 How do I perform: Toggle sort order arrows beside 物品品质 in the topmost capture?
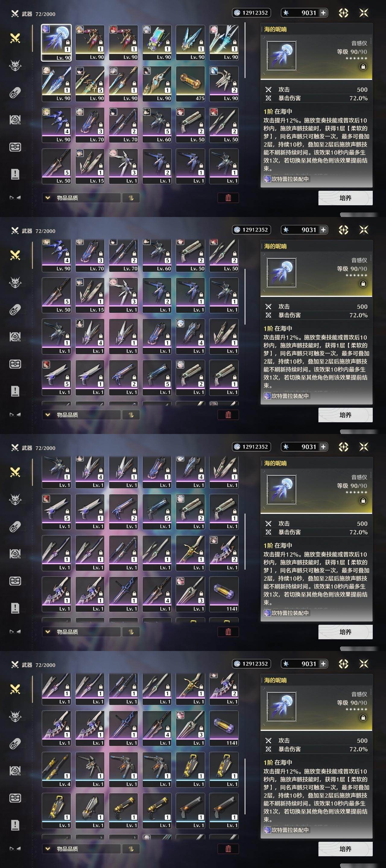[131, 198]
